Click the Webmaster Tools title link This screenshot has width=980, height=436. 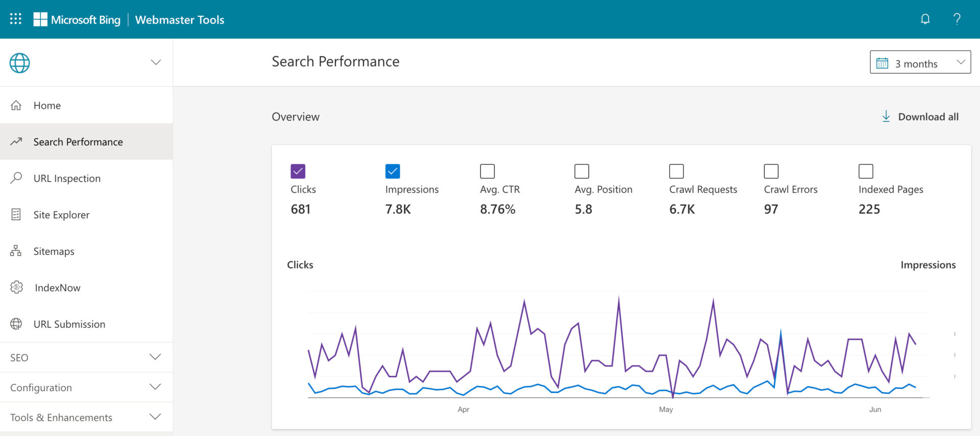tap(180, 19)
